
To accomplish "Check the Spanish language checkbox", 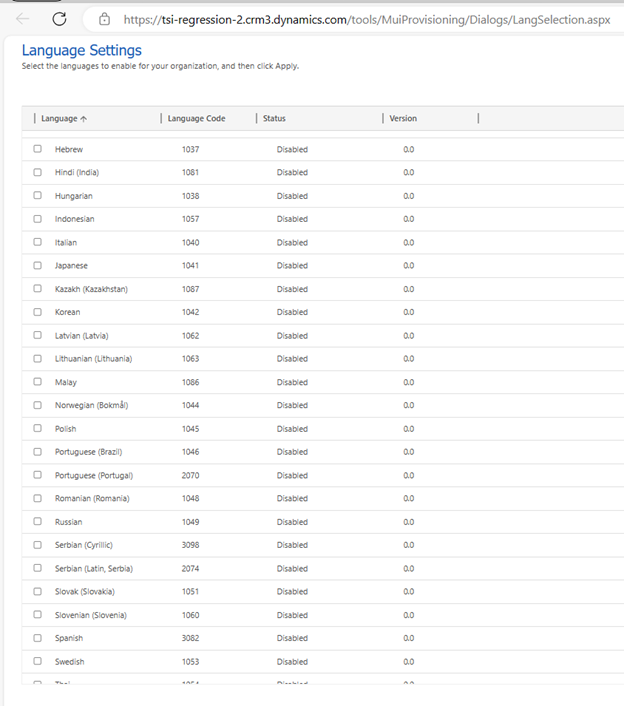I will pos(38,638).
